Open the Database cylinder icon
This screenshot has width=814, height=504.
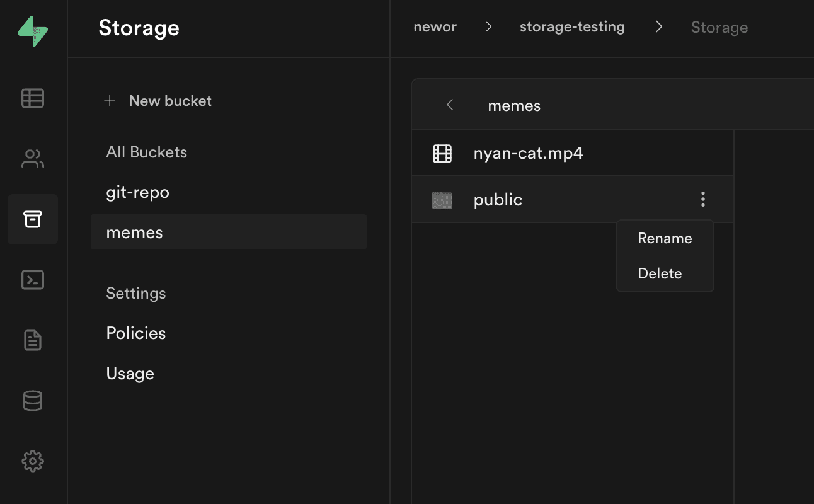tap(33, 401)
